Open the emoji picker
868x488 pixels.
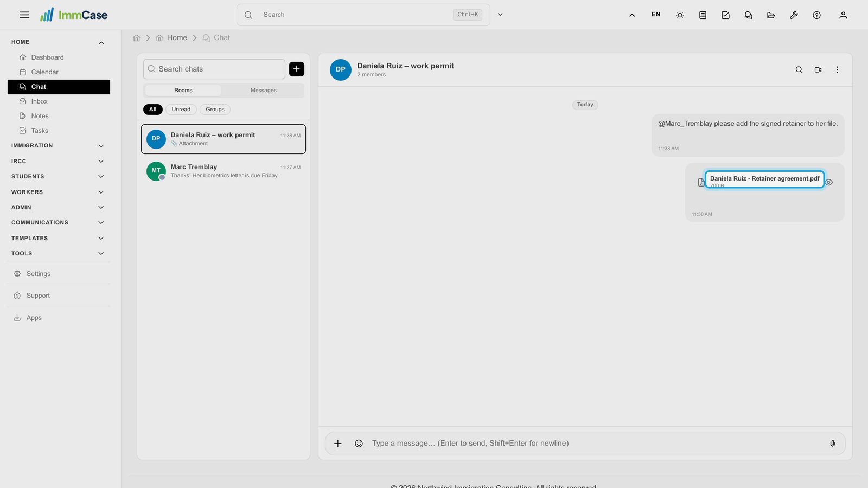click(x=359, y=444)
